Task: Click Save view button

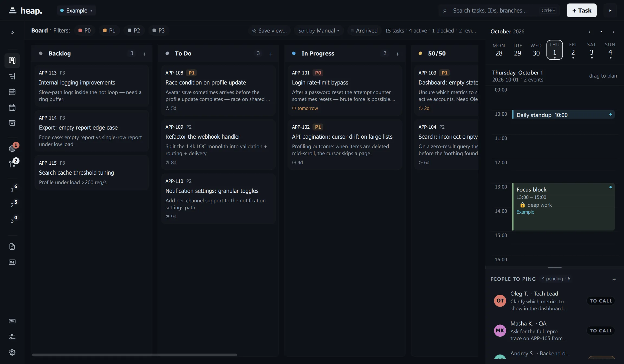Action: pyautogui.click(x=269, y=31)
